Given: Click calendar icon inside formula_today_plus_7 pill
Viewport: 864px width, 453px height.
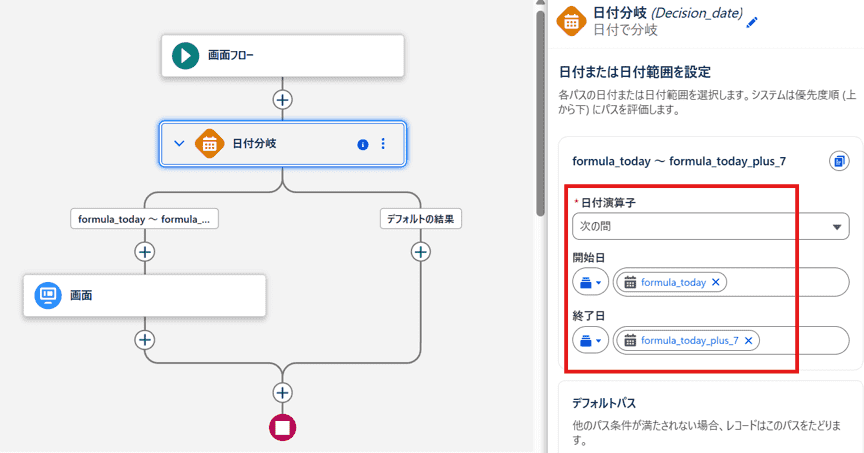Looking at the screenshot, I should 630,341.
